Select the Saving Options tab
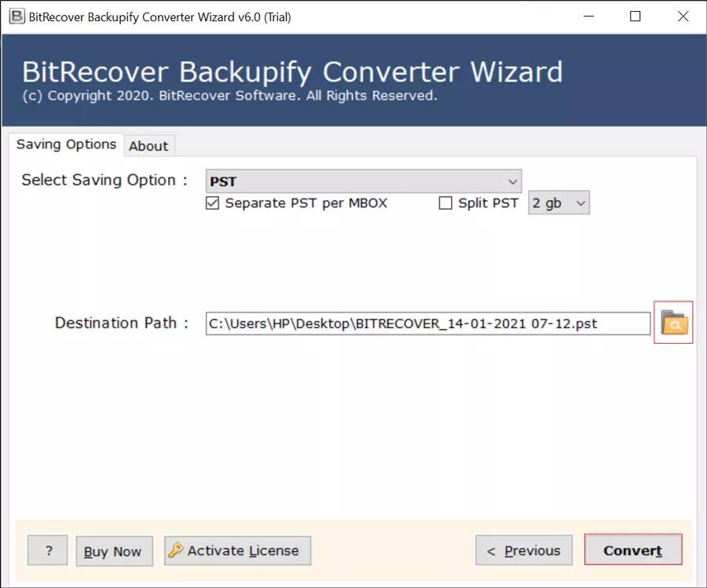 click(66, 144)
